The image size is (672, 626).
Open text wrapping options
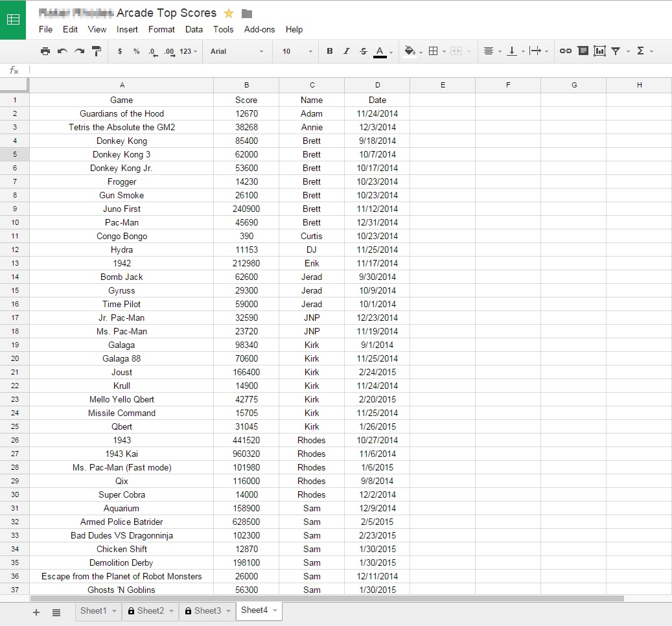(x=535, y=51)
